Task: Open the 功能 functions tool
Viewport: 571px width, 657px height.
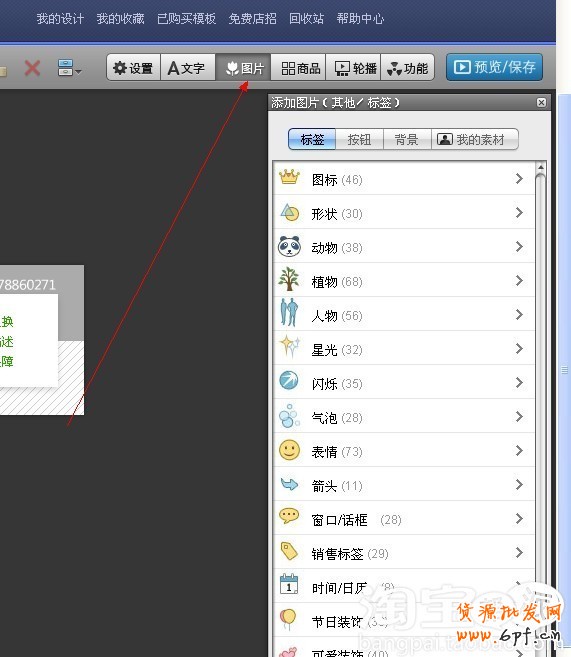Action: tap(408, 67)
